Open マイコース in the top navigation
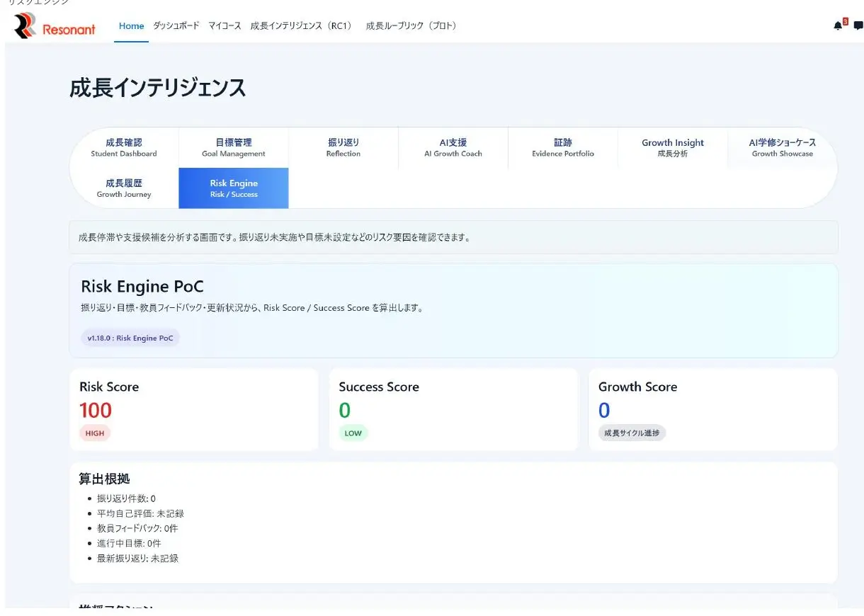The height and width of the screenshot is (616, 864). click(x=224, y=26)
